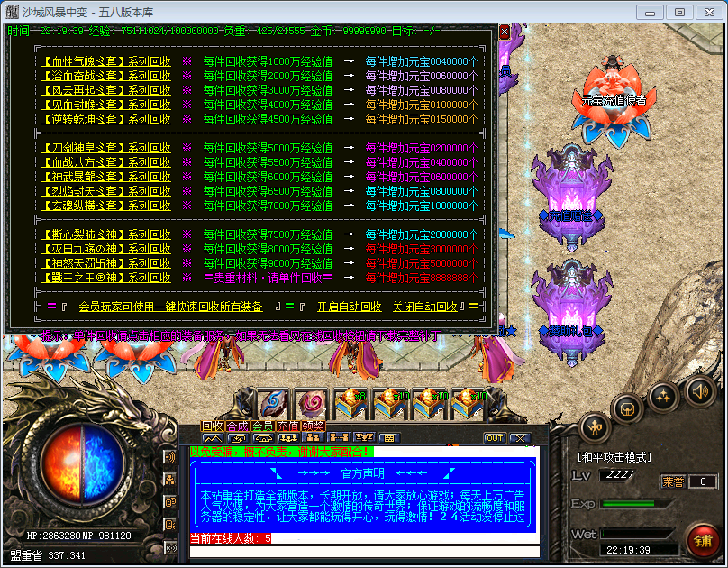The height and width of the screenshot is (568, 728).
Task: Click 【逆转乾坤之套】系列回收 link
Action: 106,119
